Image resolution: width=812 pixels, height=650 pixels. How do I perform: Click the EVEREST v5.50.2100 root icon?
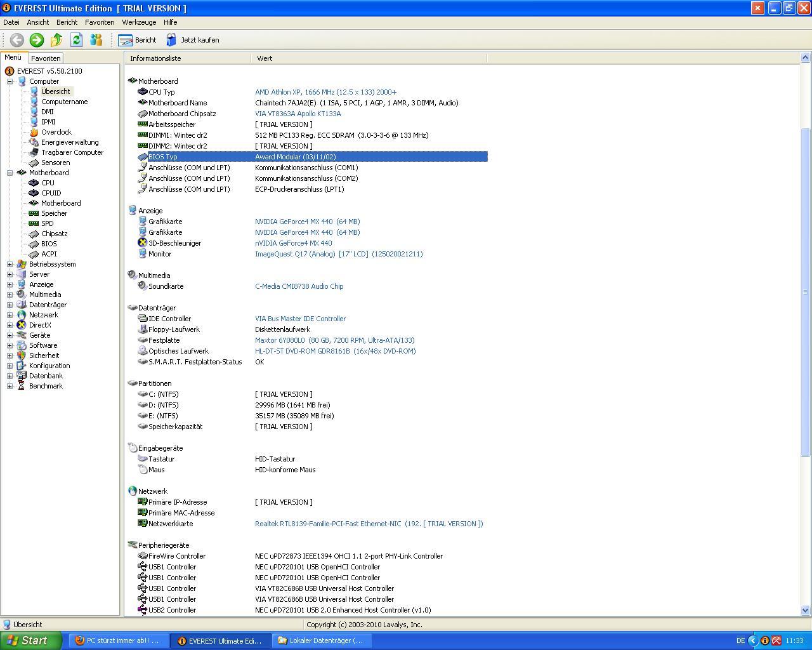(x=10, y=71)
